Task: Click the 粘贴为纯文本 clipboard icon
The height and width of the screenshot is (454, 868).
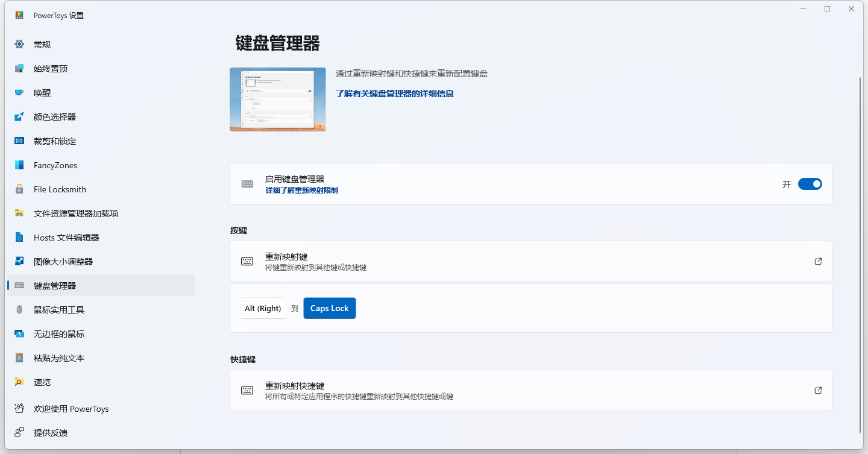Action: (19, 358)
